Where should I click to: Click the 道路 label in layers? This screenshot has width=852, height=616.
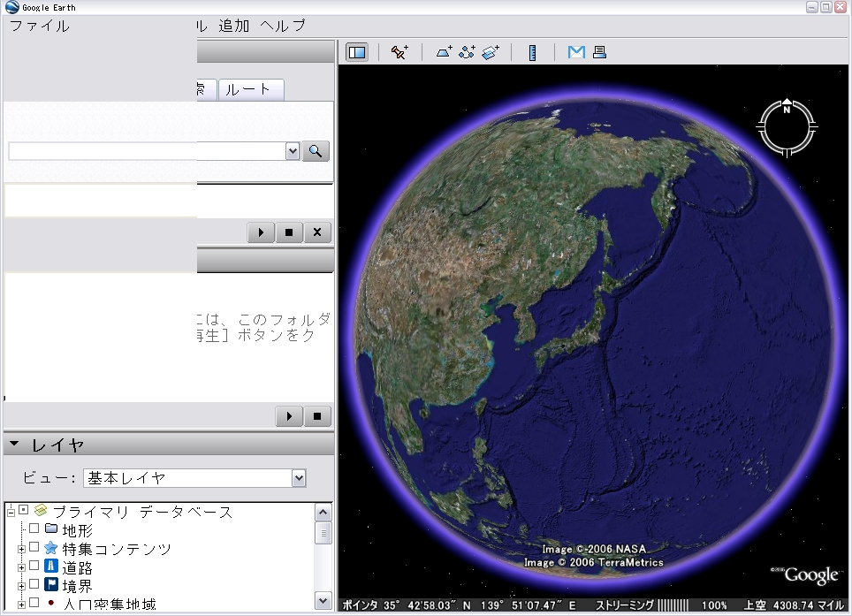pos(77,567)
